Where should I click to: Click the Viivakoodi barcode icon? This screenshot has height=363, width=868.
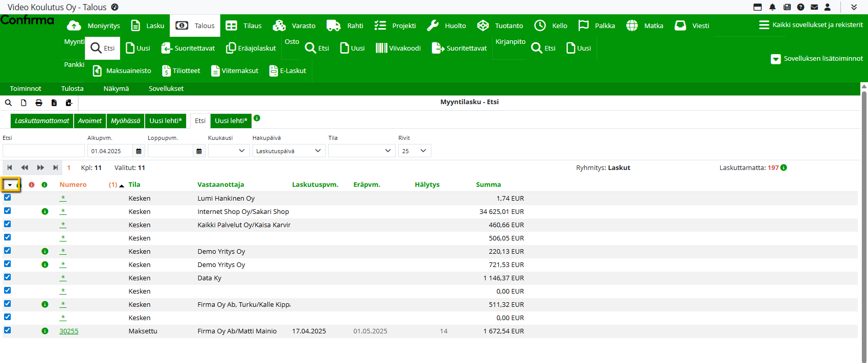(x=381, y=48)
